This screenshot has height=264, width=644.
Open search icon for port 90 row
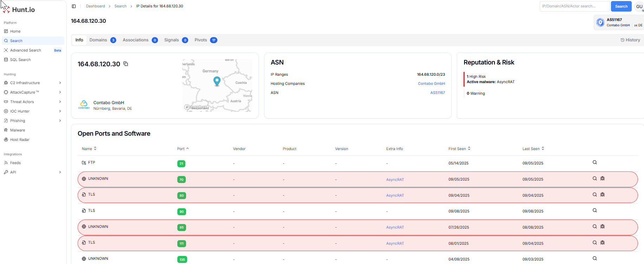(x=595, y=210)
